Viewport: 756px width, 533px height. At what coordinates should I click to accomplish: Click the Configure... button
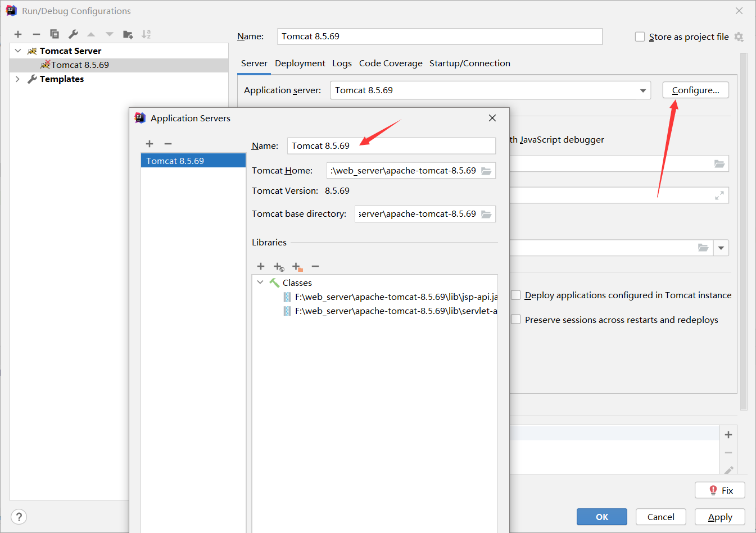click(x=695, y=90)
